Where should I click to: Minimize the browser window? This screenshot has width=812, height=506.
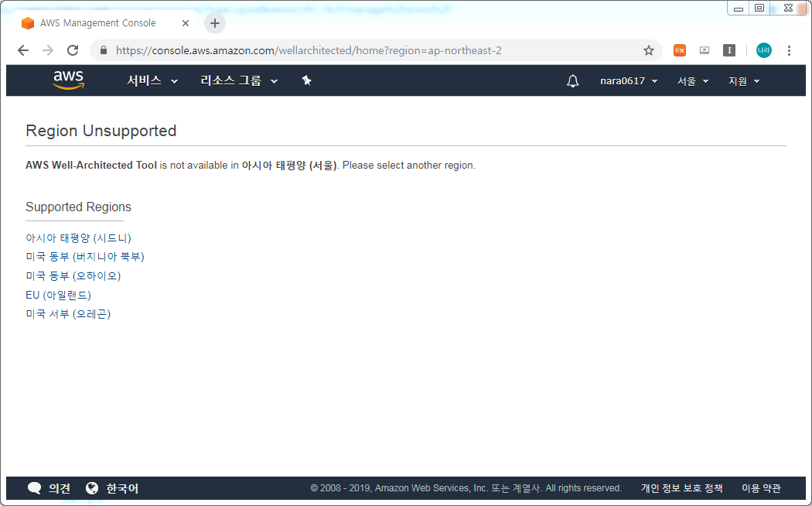pos(739,9)
